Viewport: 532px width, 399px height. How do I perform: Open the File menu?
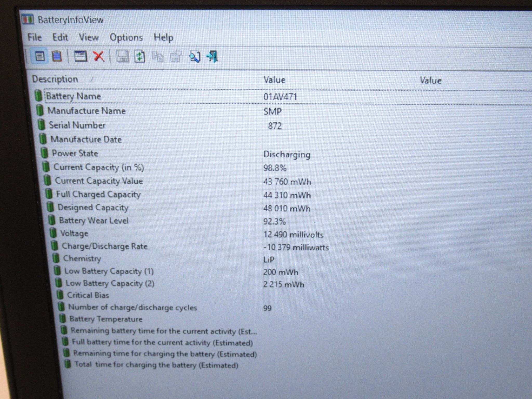(x=35, y=37)
